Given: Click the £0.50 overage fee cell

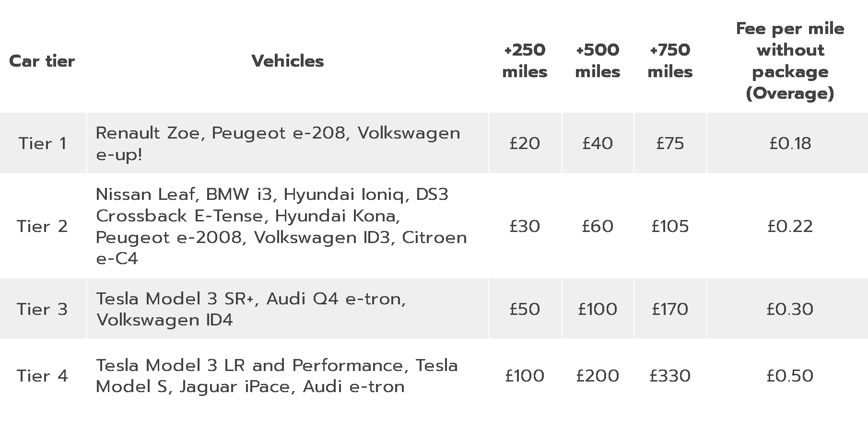Looking at the screenshot, I should (x=790, y=376).
